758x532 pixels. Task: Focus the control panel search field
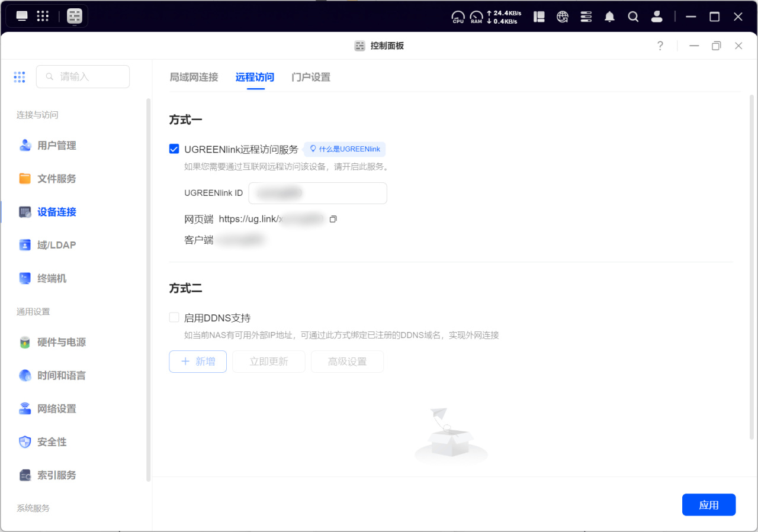click(x=83, y=77)
